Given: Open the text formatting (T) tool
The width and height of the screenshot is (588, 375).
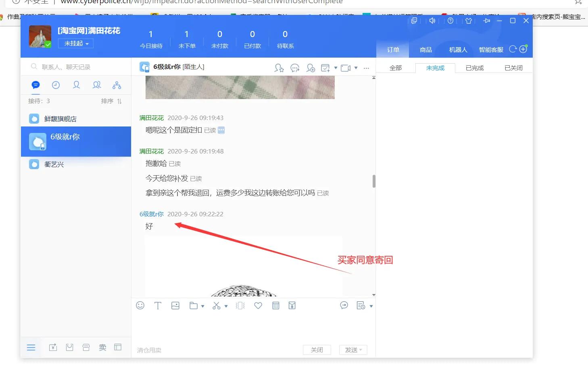Looking at the screenshot, I should point(158,305).
